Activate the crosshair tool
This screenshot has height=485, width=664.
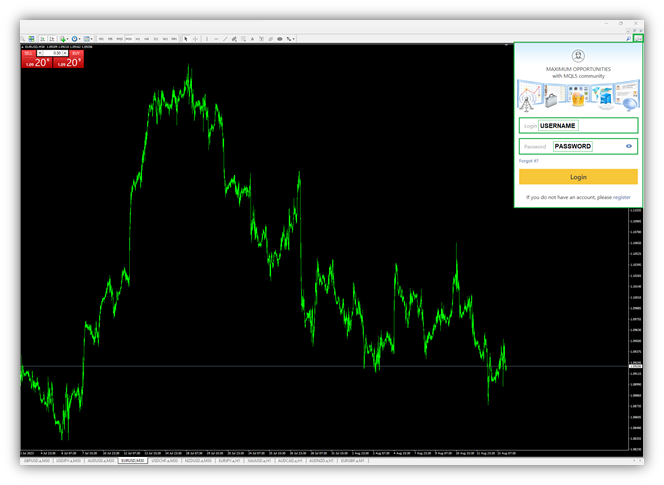(195, 39)
